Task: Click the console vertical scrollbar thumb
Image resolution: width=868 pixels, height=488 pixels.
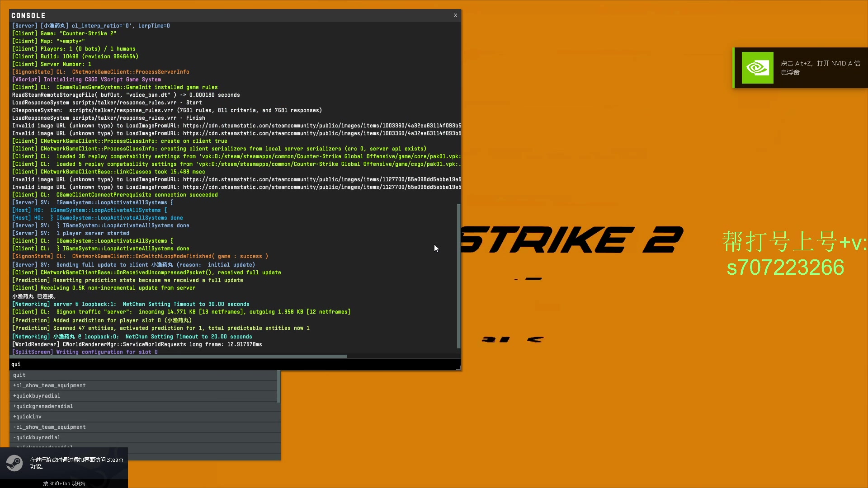Action: 458,276
